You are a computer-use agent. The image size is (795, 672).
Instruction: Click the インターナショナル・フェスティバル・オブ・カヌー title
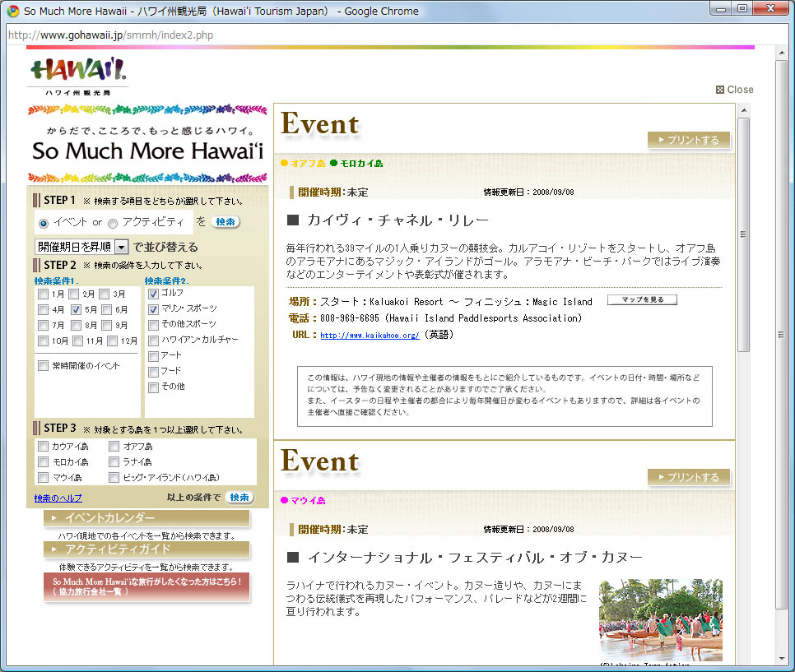[475, 558]
